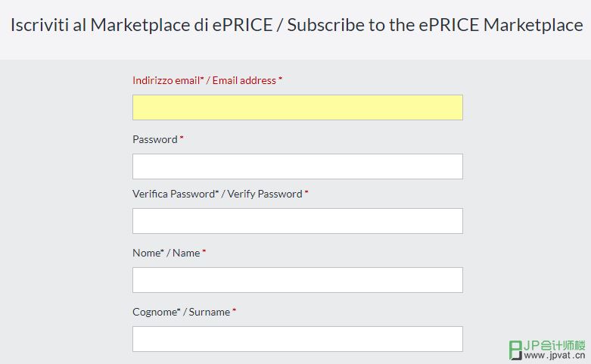Click into the Nome / Name field

coord(297,280)
